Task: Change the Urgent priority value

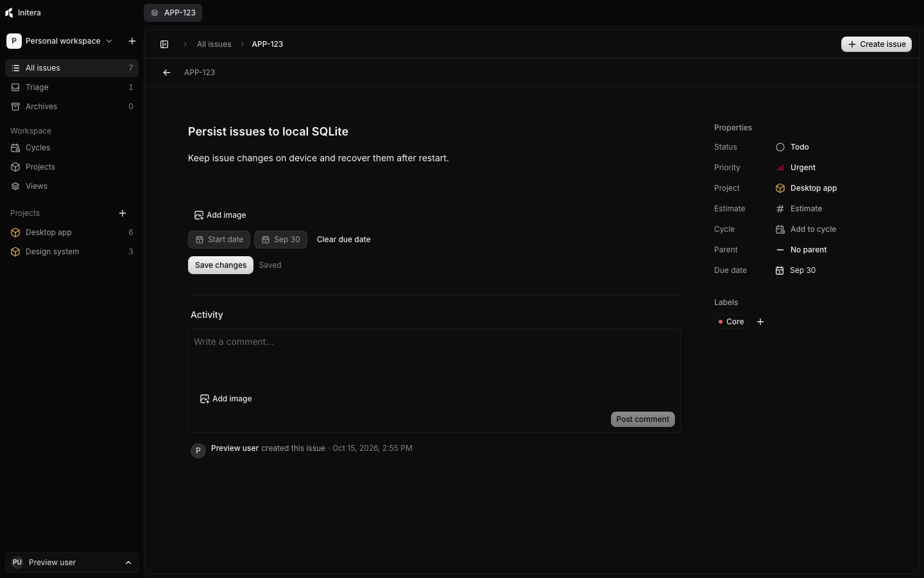Action: click(x=796, y=168)
